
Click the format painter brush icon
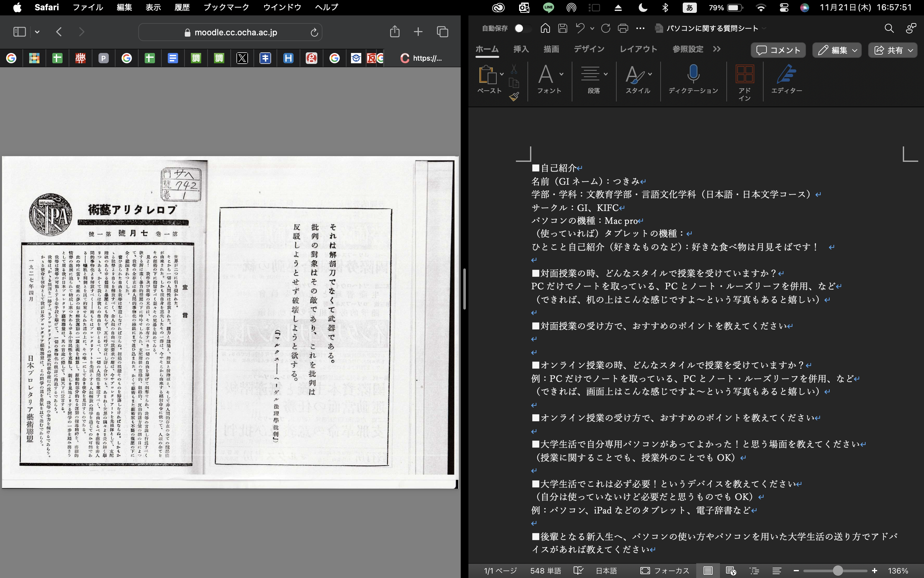tap(514, 97)
